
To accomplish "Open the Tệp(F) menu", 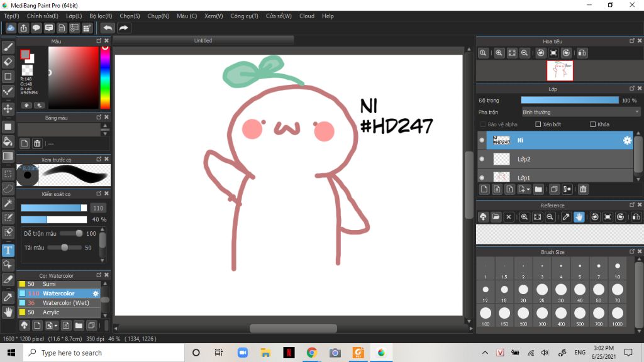I will (x=11, y=16).
